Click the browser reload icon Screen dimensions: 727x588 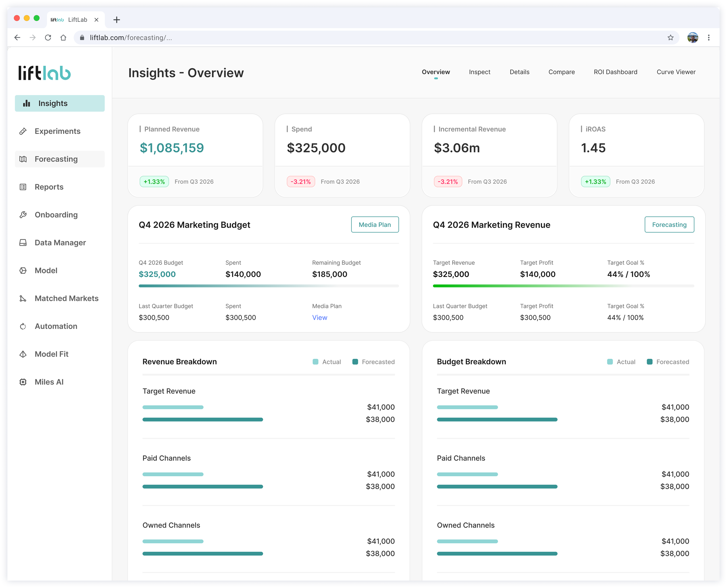point(48,38)
